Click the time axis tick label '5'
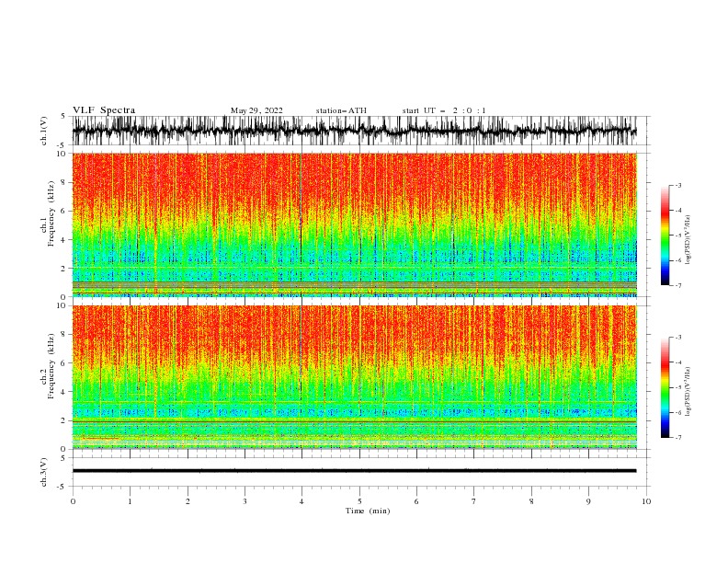Viewport: 728px width, 563px height. tap(359, 501)
